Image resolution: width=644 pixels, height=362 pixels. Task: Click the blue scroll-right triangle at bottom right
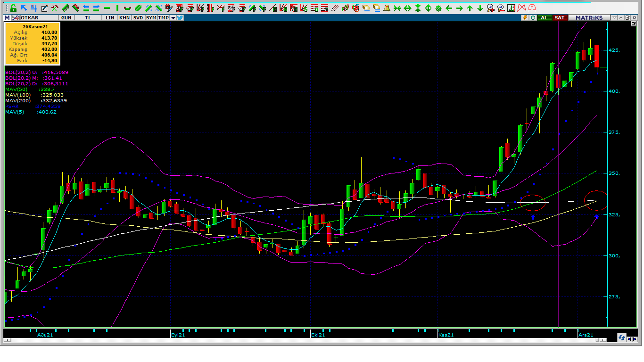click(635, 339)
